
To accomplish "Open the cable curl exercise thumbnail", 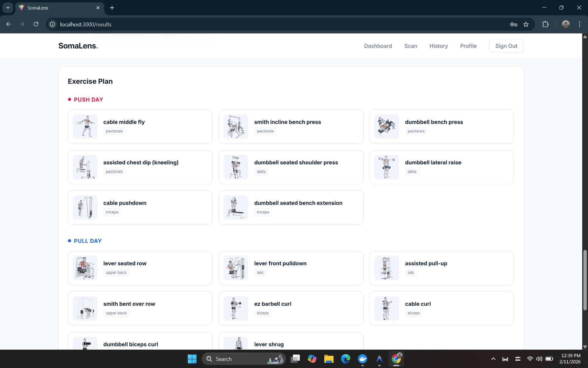I will click(387, 309).
